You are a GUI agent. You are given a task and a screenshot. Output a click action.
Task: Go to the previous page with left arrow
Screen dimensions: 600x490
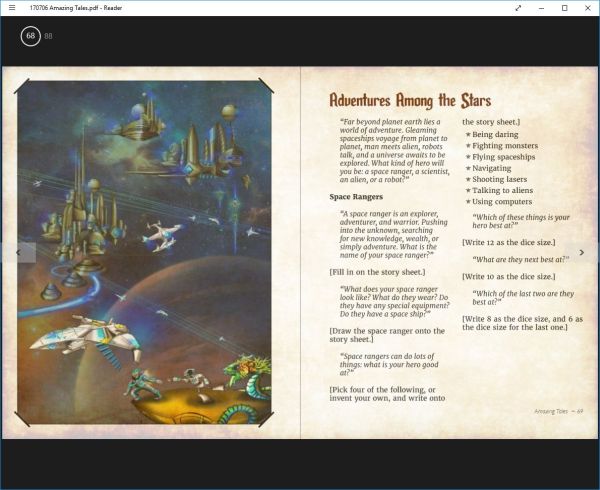(18, 252)
